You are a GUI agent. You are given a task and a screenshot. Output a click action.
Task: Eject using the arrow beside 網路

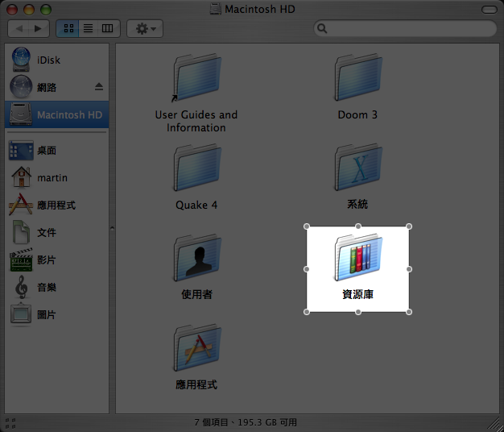[99, 86]
